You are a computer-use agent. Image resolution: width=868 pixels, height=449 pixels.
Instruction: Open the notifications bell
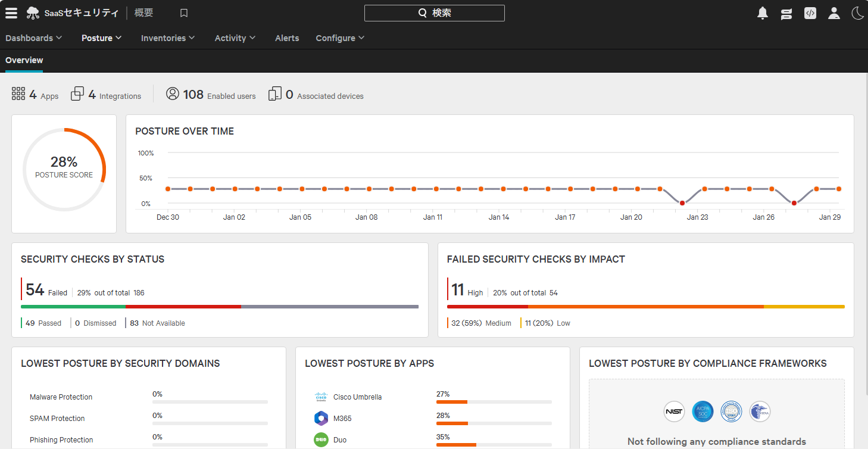(x=763, y=13)
